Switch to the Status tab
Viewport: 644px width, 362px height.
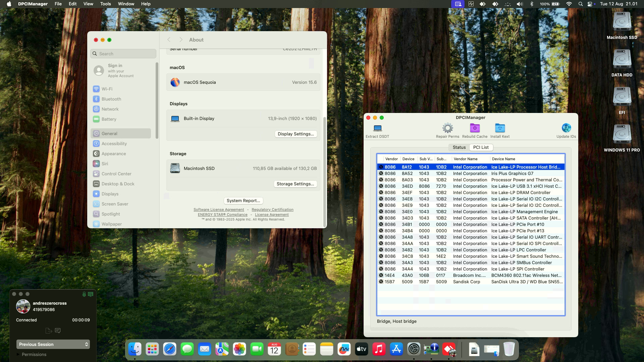coord(459,147)
